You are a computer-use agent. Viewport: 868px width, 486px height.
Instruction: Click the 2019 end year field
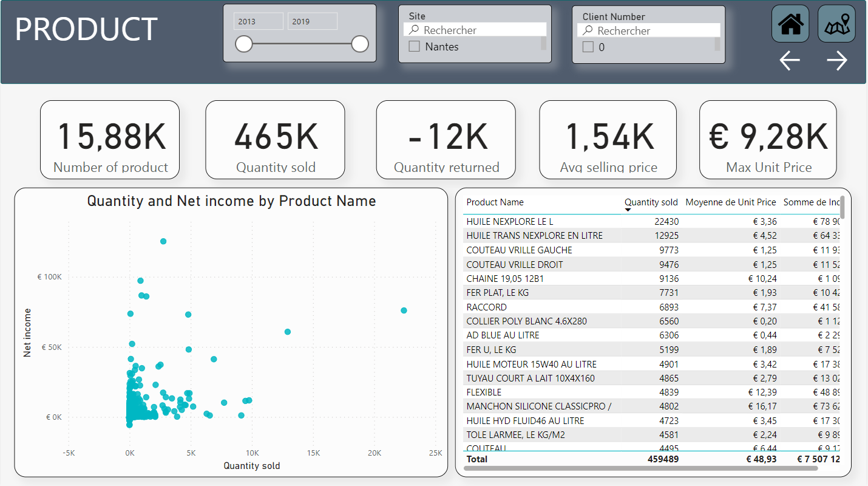tap(313, 21)
